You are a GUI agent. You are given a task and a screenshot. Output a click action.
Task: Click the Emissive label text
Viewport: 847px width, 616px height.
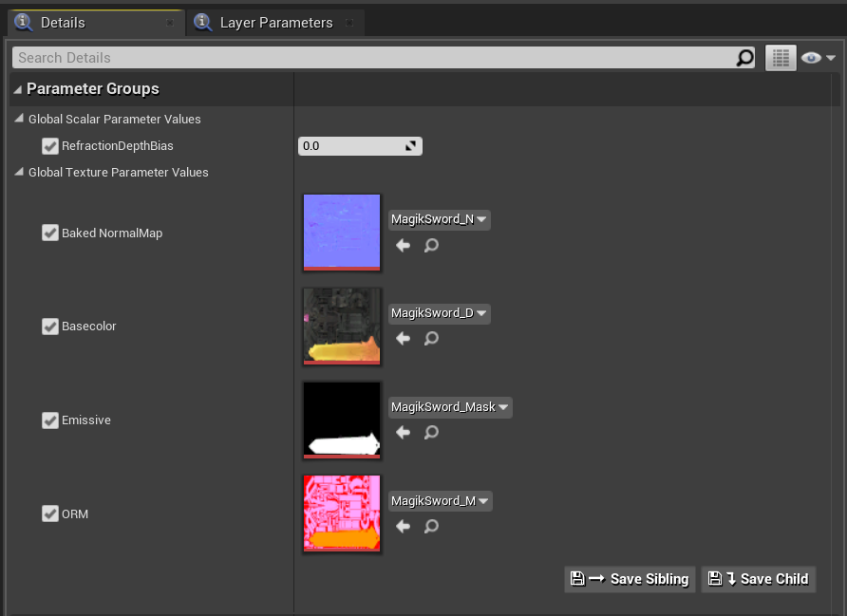85,420
